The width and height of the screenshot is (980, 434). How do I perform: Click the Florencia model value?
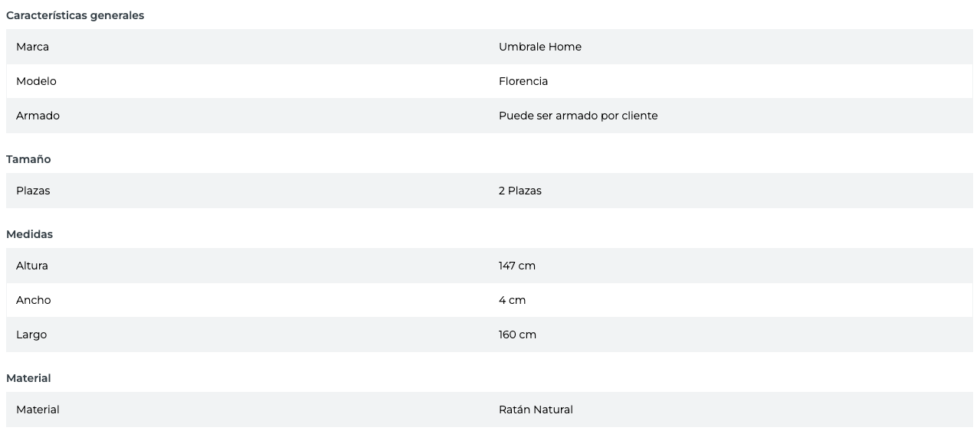tap(523, 81)
